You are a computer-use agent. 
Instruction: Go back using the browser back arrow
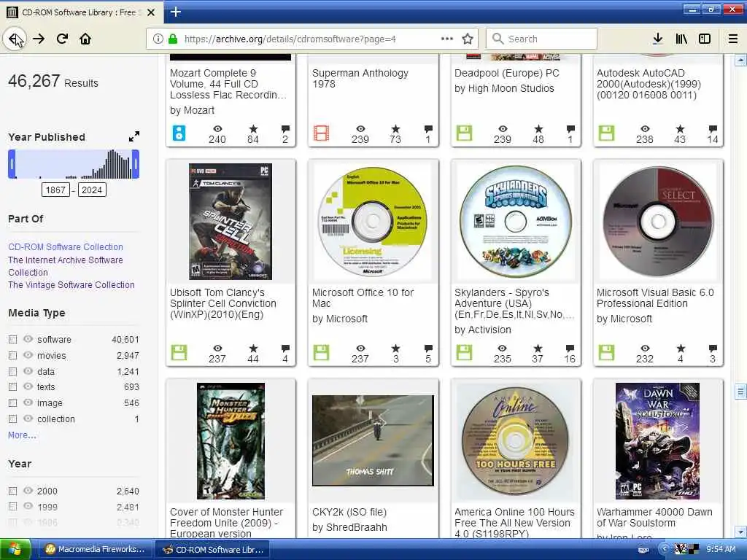point(15,39)
